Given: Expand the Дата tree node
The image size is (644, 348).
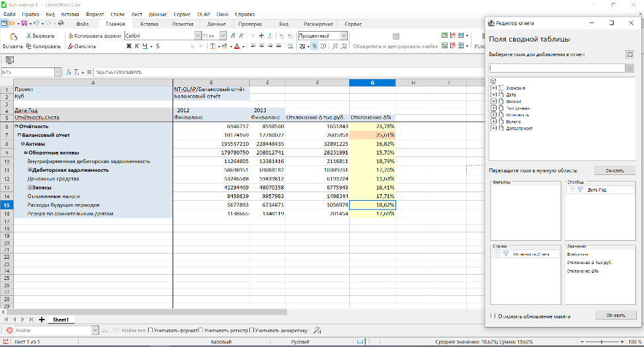Looking at the screenshot, I should pyautogui.click(x=494, y=94).
